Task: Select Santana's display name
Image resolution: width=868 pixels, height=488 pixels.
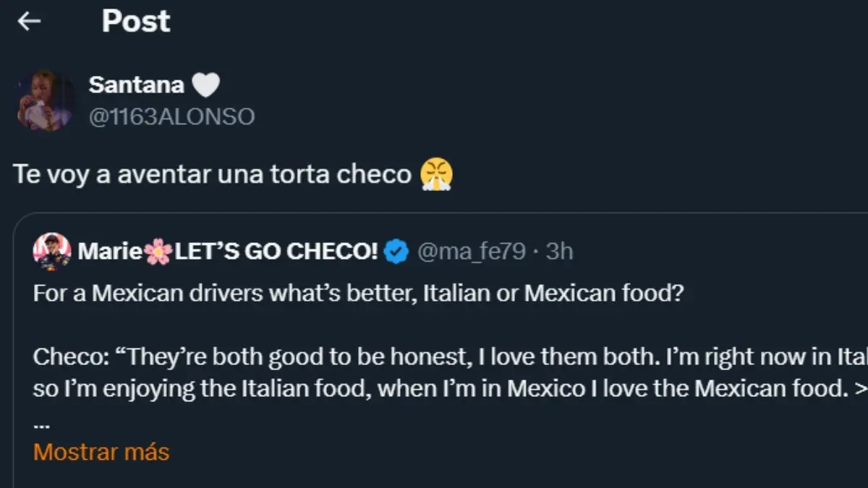Action: point(137,84)
